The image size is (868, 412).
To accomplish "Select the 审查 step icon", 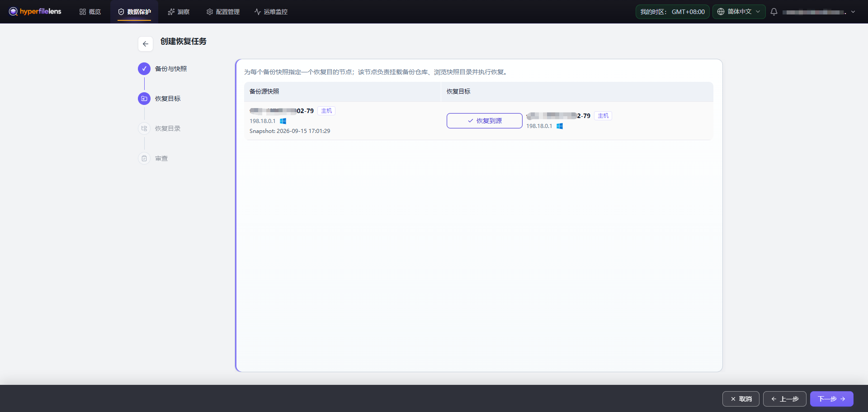I will click(144, 158).
